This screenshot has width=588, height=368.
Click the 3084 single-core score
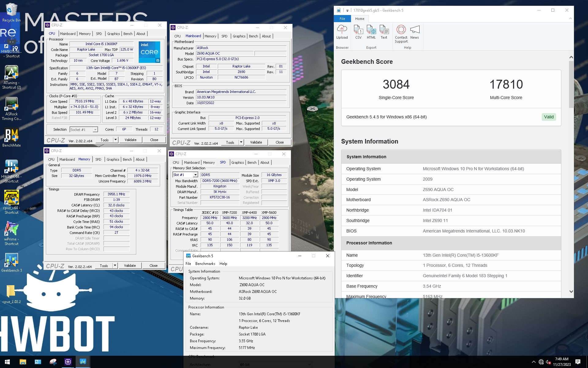[396, 85]
